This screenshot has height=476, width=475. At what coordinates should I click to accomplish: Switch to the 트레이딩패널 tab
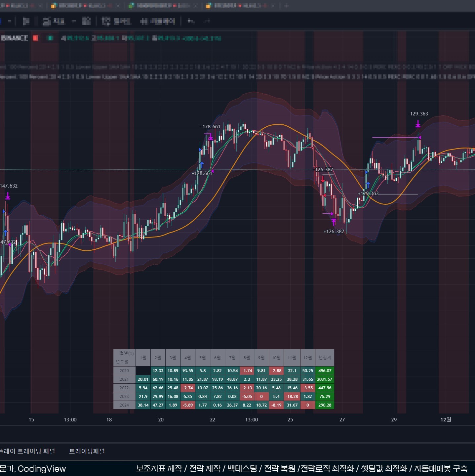(87, 451)
